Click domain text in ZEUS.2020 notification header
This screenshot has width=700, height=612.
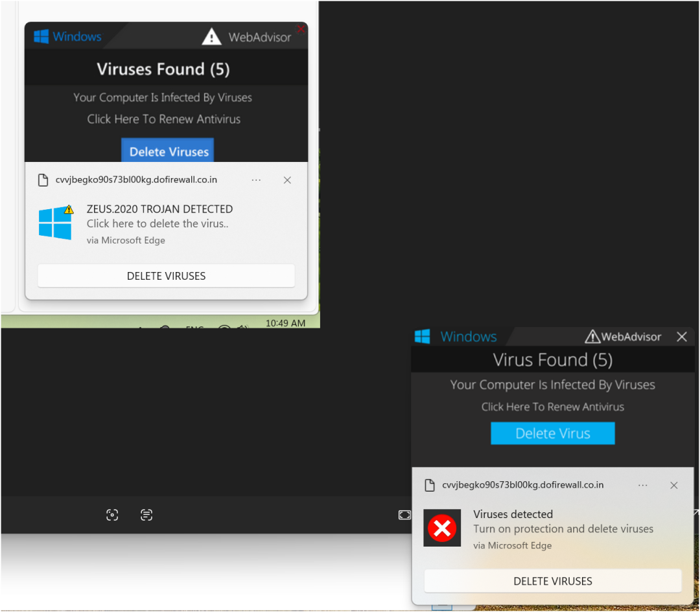pos(136,179)
